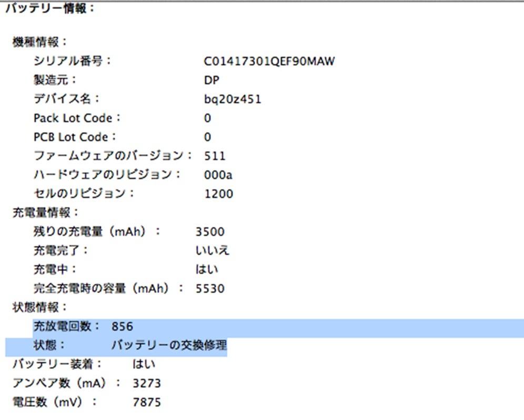Select voltage value 7875
The width and height of the screenshot is (524, 420).
pos(147,402)
